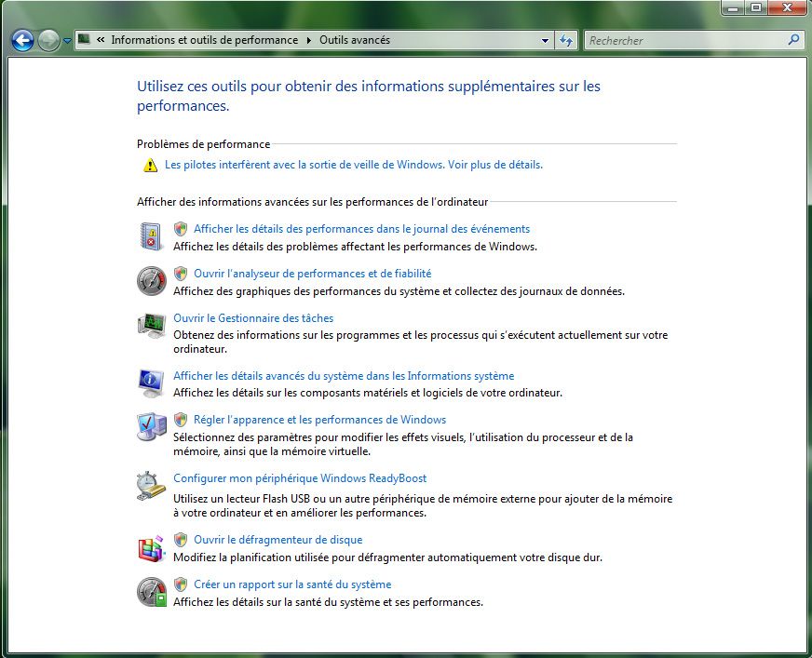Open Ouvrir le défragmenteur de disque link

tap(277, 540)
